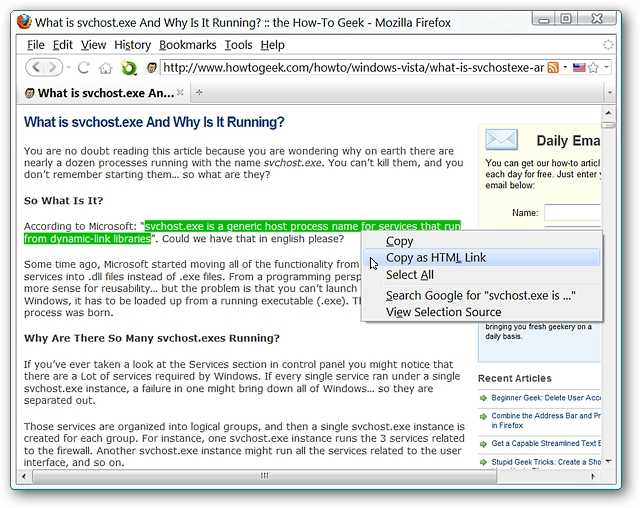640x508 pixels.
Task: Open the Tools menu
Action: click(238, 45)
